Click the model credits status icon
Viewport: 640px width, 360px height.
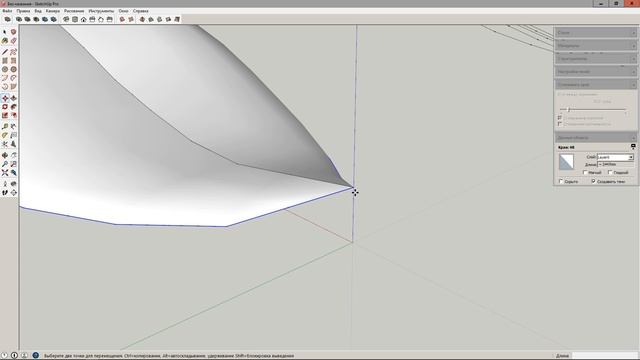pyautogui.click(x=14, y=356)
